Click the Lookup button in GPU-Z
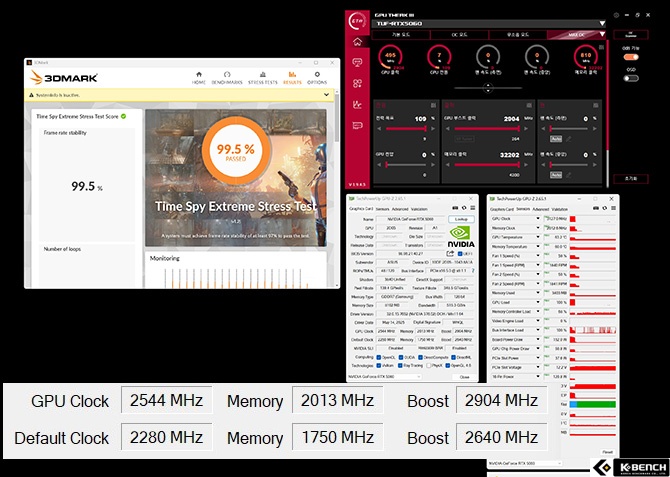This screenshot has width=670, height=477. click(x=461, y=219)
